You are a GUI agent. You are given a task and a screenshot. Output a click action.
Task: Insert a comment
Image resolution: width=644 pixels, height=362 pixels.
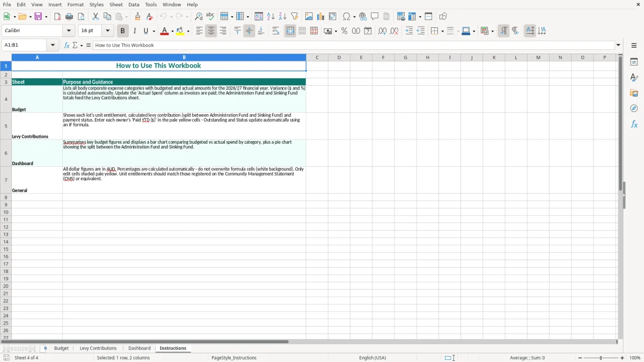pos(375,17)
